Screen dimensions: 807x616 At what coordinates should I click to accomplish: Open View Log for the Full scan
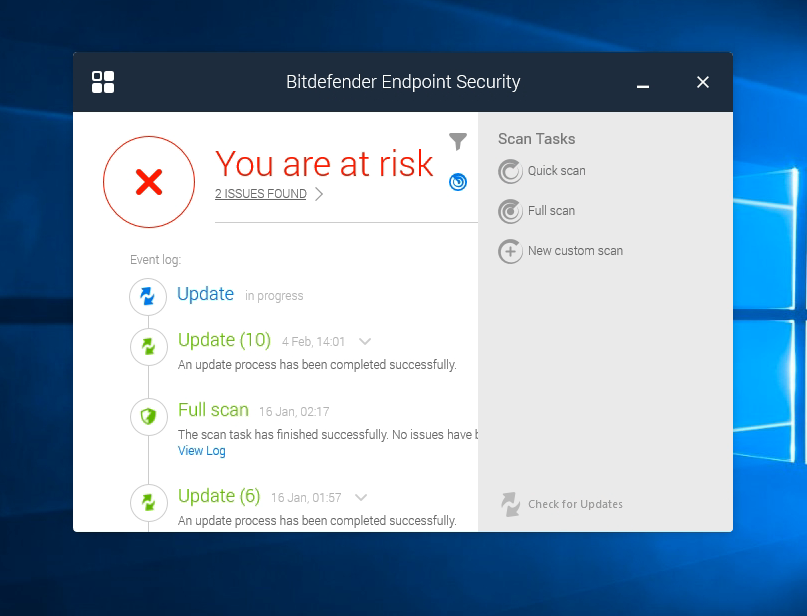point(202,451)
